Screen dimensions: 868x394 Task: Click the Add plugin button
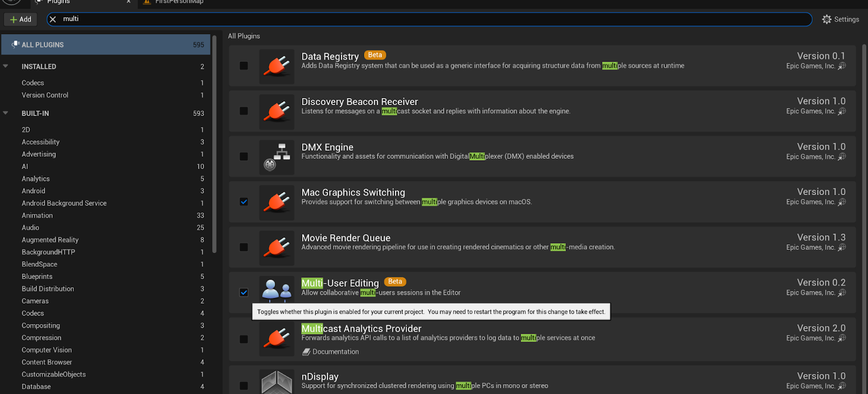point(21,20)
